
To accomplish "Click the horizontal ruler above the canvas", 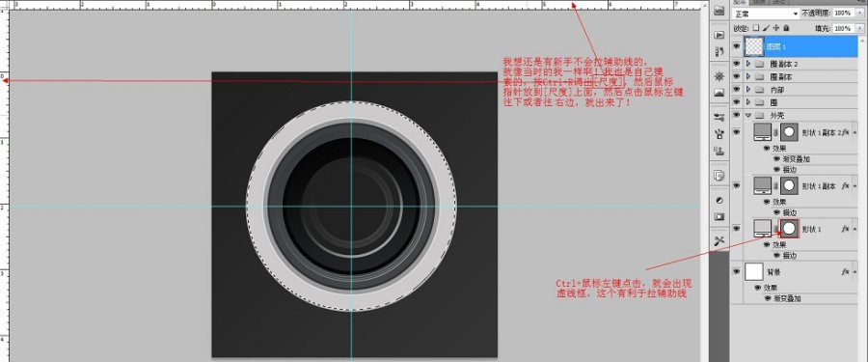I will pyautogui.click(x=354, y=5).
